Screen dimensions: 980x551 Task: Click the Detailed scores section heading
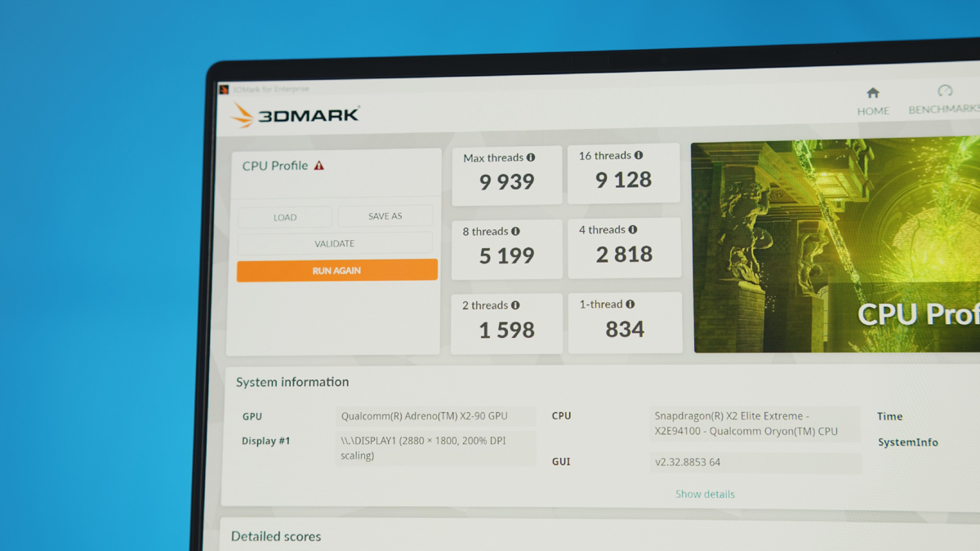tap(276, 536)
